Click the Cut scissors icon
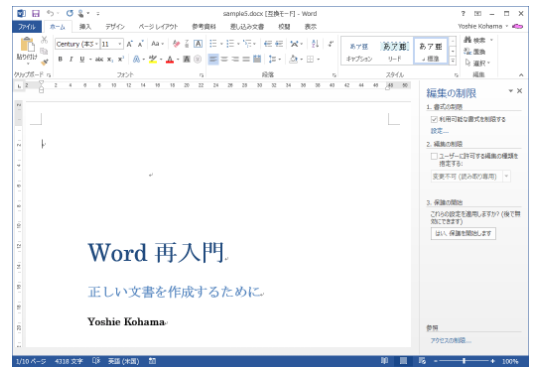 click(44, 40)
